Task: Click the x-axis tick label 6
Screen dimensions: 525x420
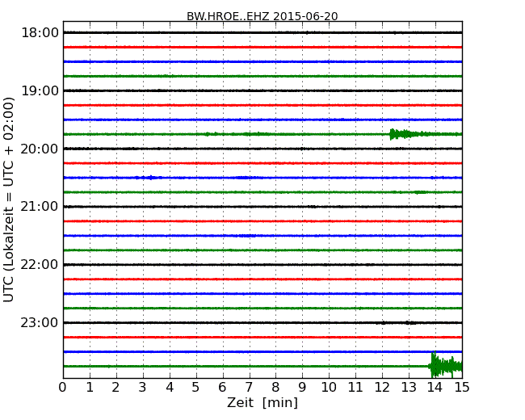Action: [x=222, y=388]
